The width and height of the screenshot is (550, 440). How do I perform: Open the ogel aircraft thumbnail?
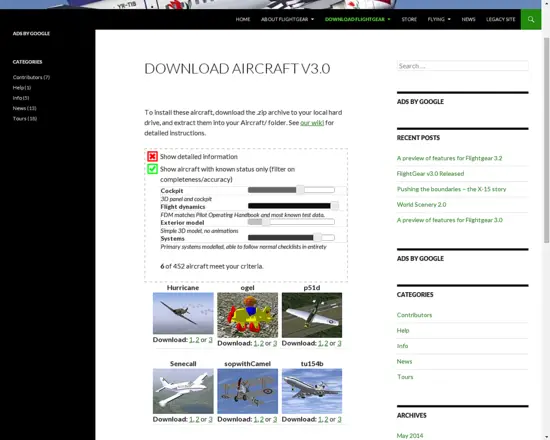point(247,315)
